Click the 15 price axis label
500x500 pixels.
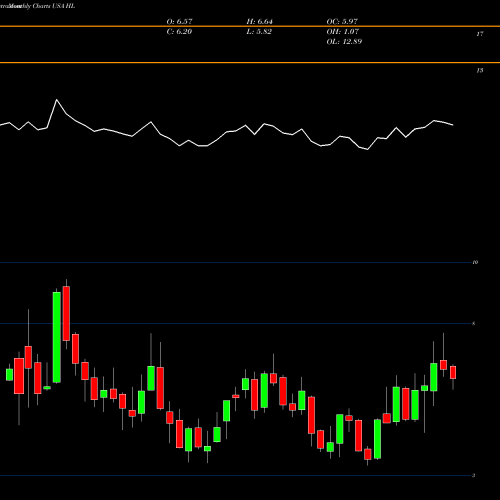[480, 70]
